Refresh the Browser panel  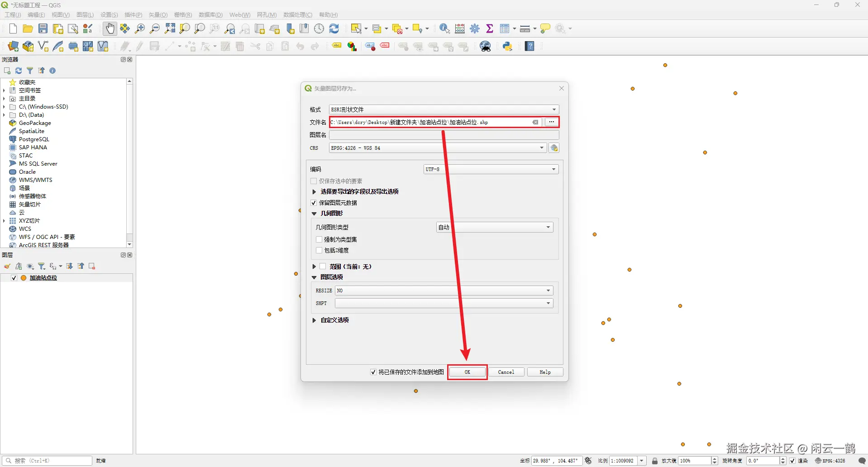click(x=19, y=71)
